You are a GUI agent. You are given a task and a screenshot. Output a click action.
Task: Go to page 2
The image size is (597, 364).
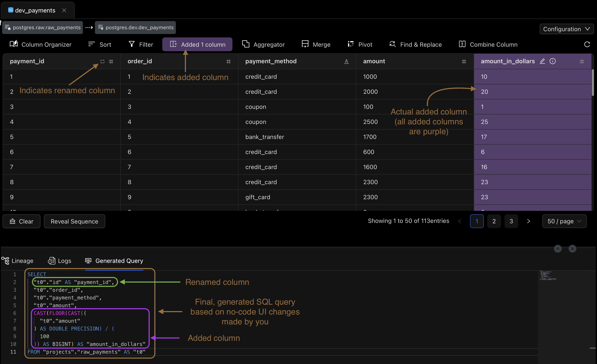click(x=494, y=221)
